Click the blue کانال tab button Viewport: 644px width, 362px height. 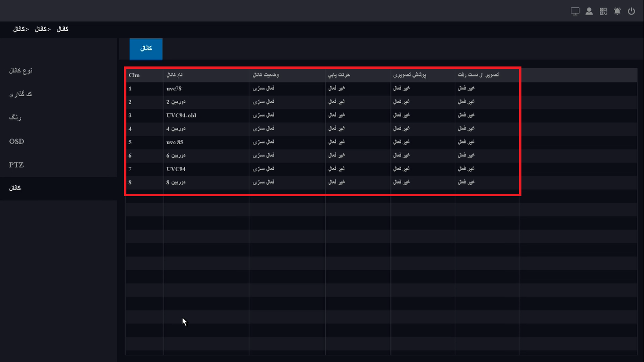[146, 49]
